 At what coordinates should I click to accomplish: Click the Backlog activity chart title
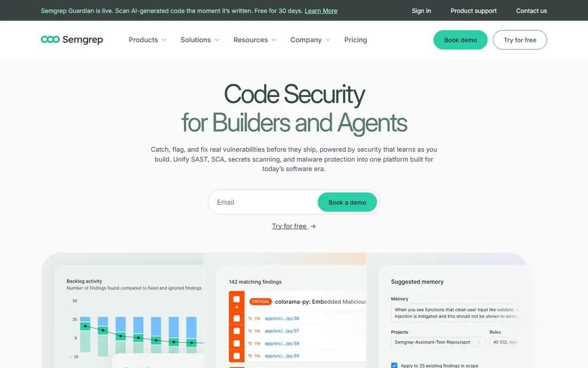[x=84, y=281]
